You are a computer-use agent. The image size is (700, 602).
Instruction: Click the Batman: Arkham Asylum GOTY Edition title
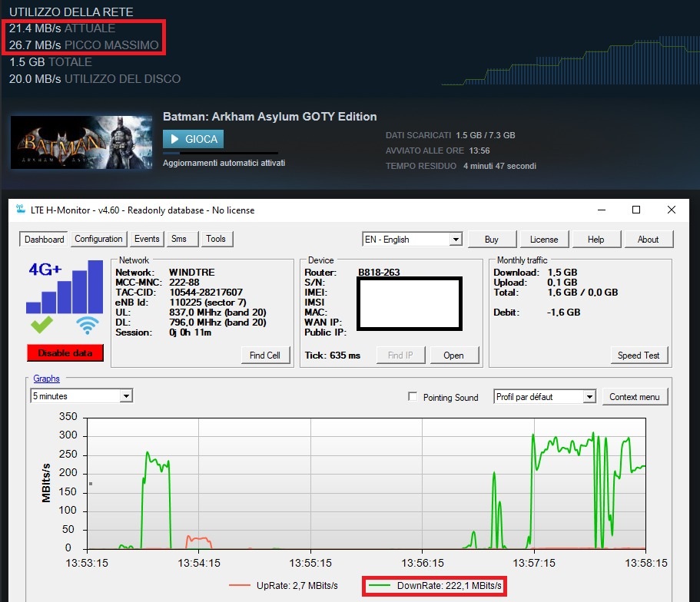point(270,117)
